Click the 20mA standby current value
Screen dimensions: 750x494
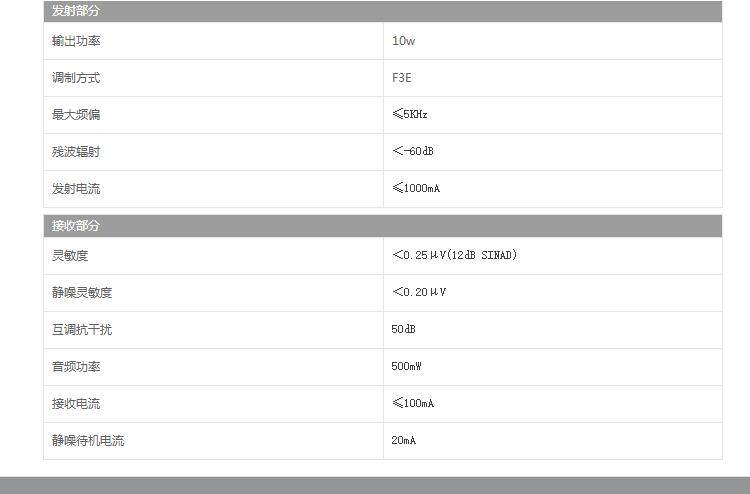pos(403,441)
